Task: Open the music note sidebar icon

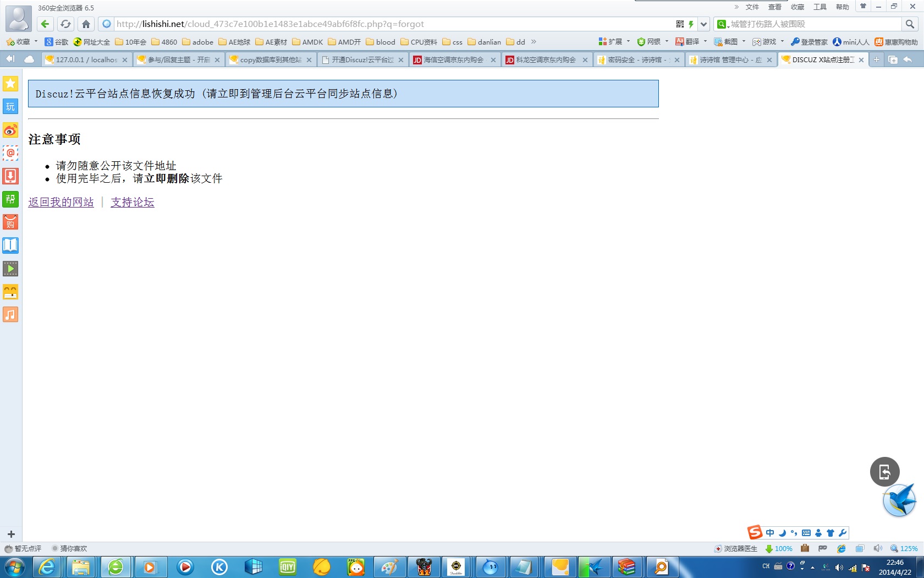Action: (10, 315)
